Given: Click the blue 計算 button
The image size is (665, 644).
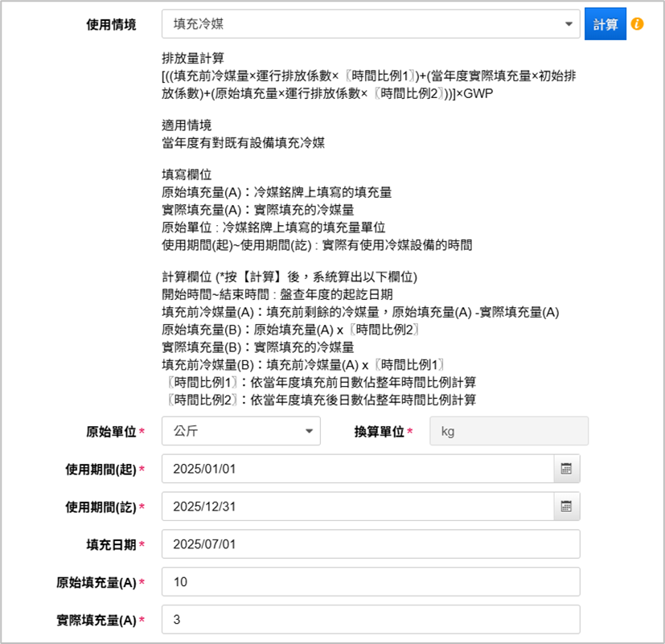Looking at the screenshot, I should coord(605,24).
